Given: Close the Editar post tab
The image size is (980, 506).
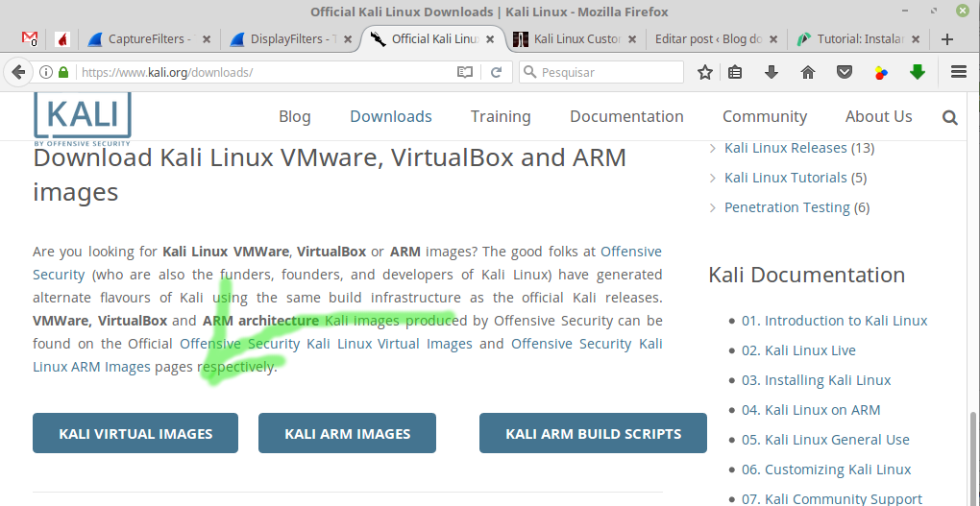Looking at the screenshot, I should (x=773, y=39).
